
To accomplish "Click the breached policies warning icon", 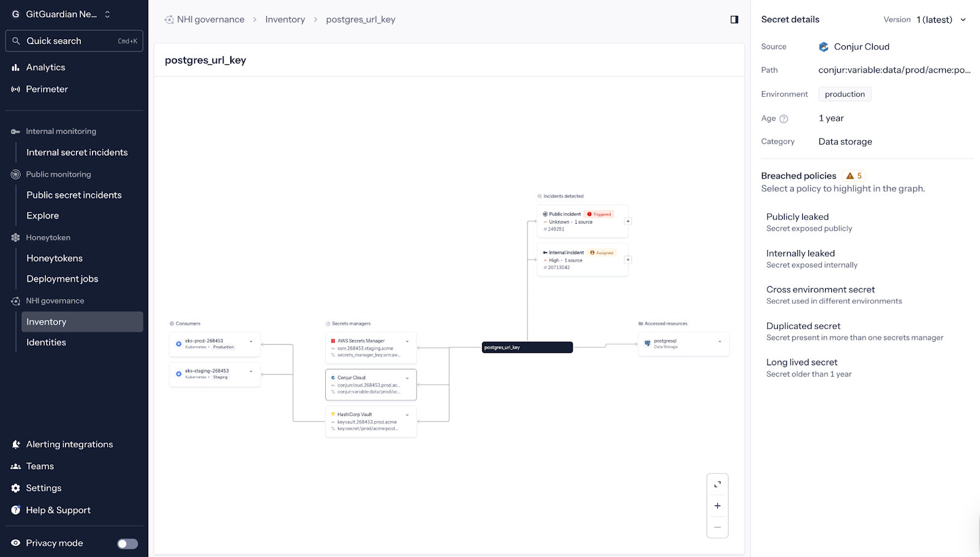I will [850, 176].
